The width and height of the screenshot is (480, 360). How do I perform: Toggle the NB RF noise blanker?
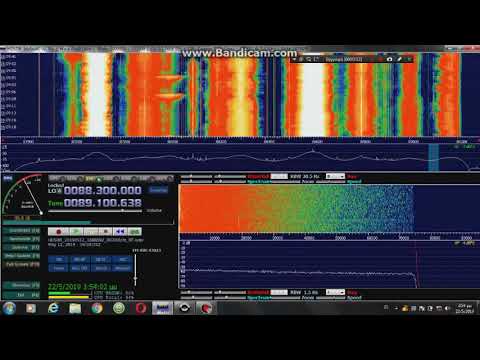click(80, 260)
